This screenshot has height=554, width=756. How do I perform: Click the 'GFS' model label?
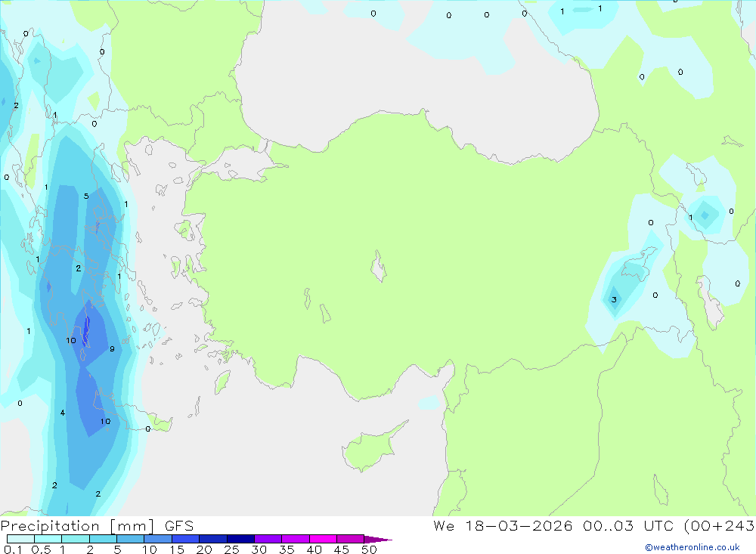point(179,526)
